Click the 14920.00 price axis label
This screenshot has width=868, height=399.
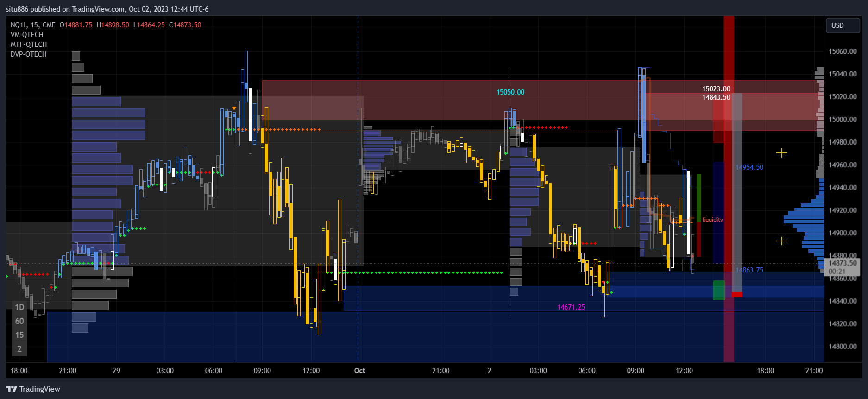843,210
